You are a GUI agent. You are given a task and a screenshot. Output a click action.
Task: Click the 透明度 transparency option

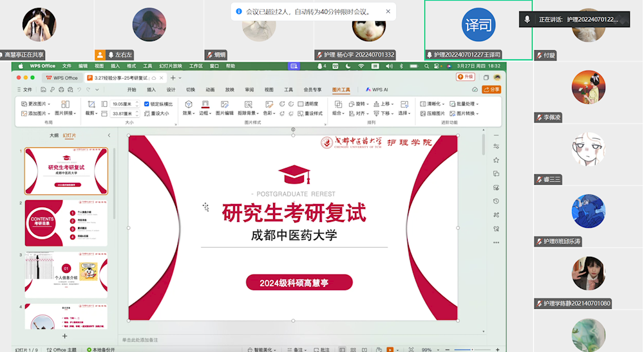tap(308, 104)
